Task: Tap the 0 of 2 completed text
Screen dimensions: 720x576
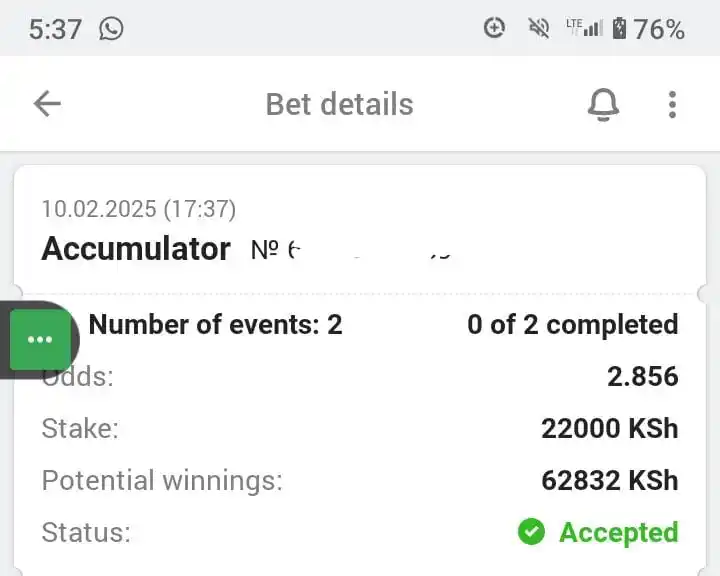Action: pyautogui.click(x=573, y=325)
